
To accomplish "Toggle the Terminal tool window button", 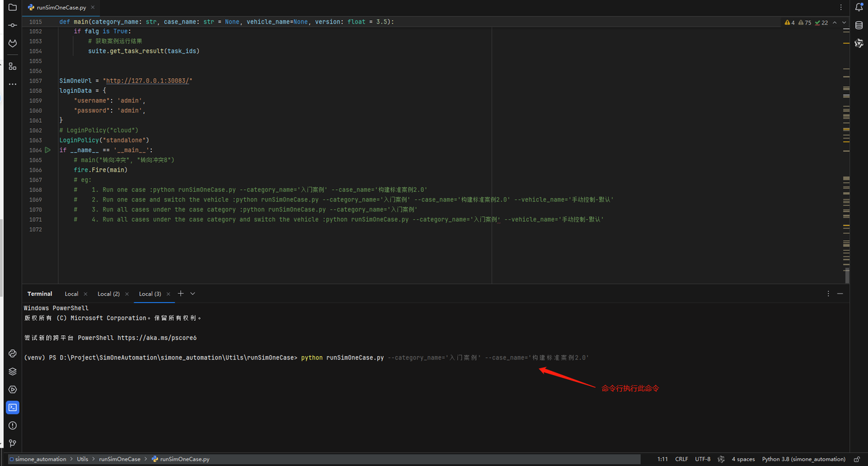I will pos(12,408).
